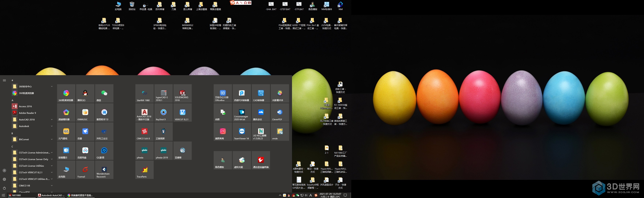The width and height of the screenshot is (644, 198).
Task: Select -STEP.BAT desktop file
Action: [285, 6]
